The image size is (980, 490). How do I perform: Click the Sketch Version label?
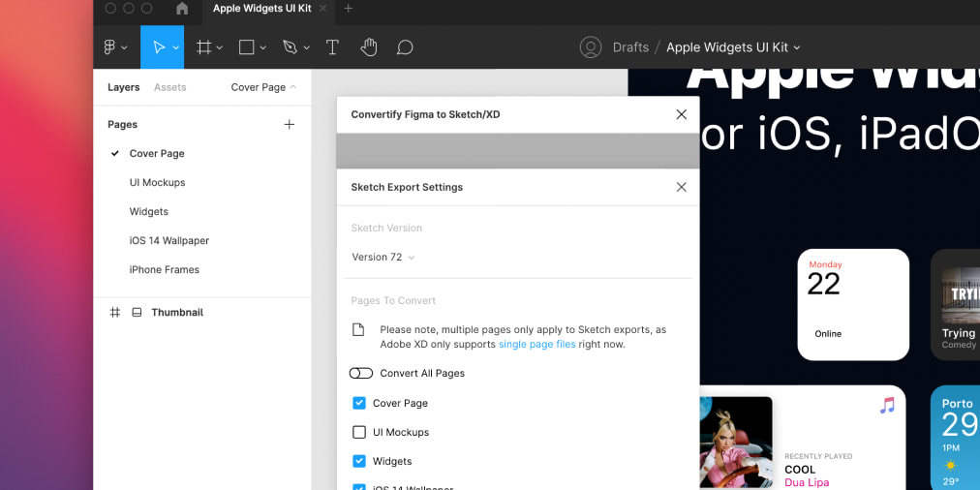(386, 229)
